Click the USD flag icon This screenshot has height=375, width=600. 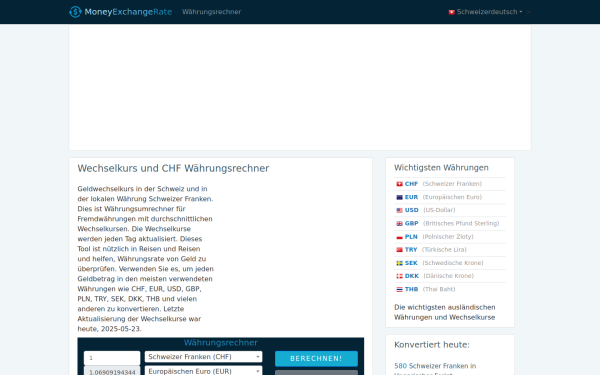coord(399,210)
